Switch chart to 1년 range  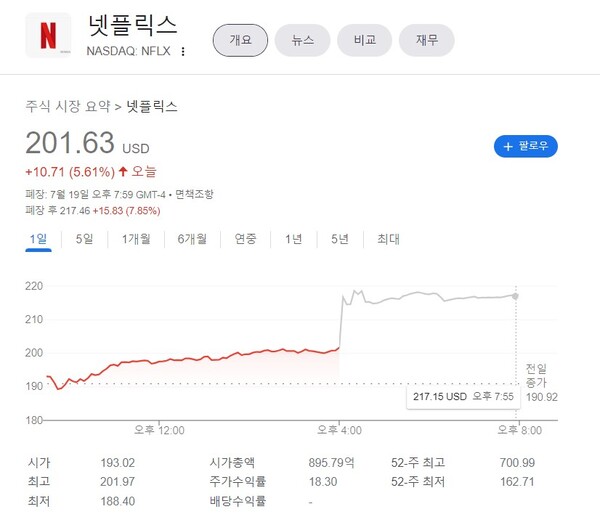coord(293,239)
